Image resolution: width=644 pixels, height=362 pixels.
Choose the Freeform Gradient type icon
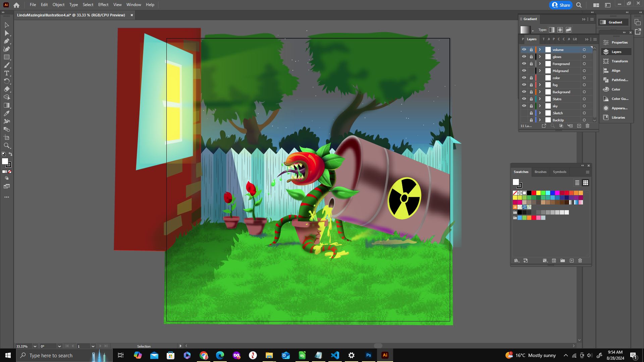click(569, 30)
